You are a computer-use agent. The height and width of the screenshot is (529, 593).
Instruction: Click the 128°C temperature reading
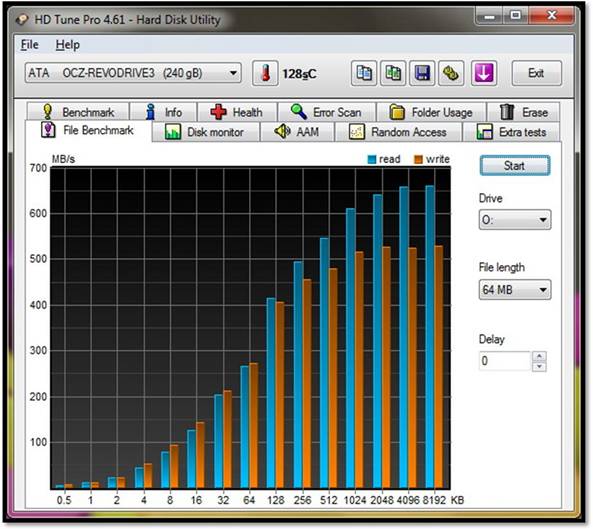coord(299,74)
